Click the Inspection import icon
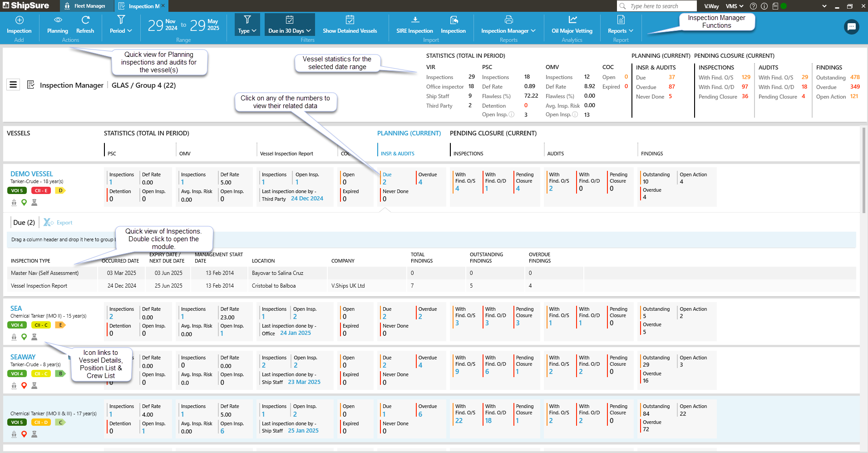The height and width of the screenshot is (453, 868). [454, 20]
